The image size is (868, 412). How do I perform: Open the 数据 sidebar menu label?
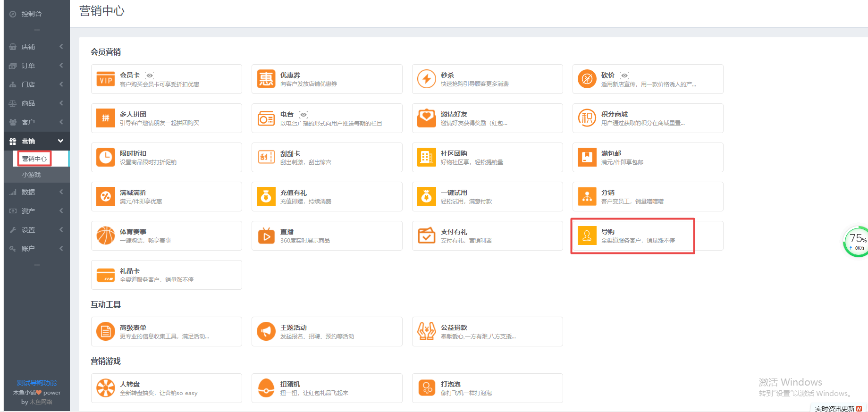[x=28, y=192]
